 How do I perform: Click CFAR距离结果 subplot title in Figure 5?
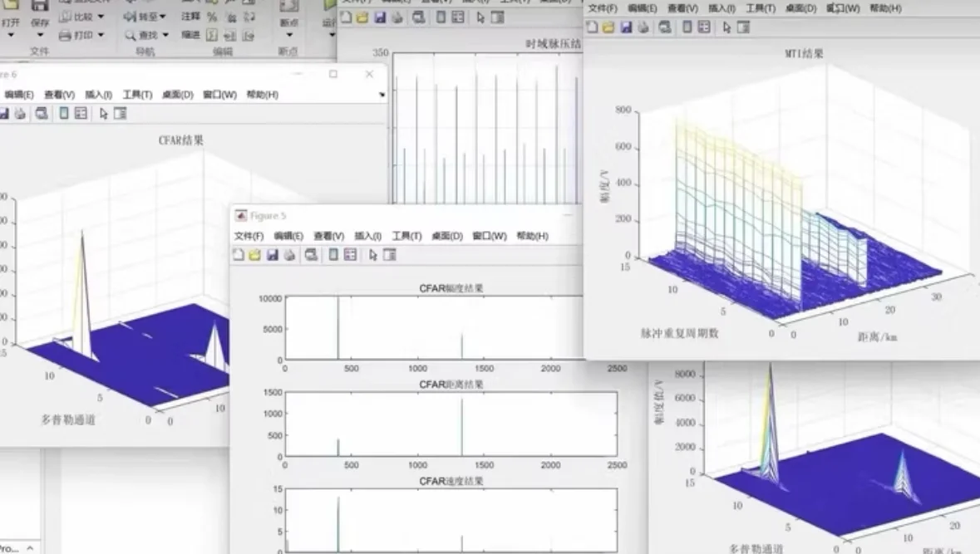(x=451, y=385)
